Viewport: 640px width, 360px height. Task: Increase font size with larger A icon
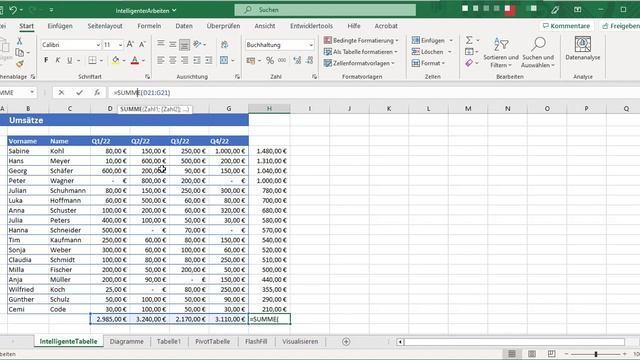[130, 44]
